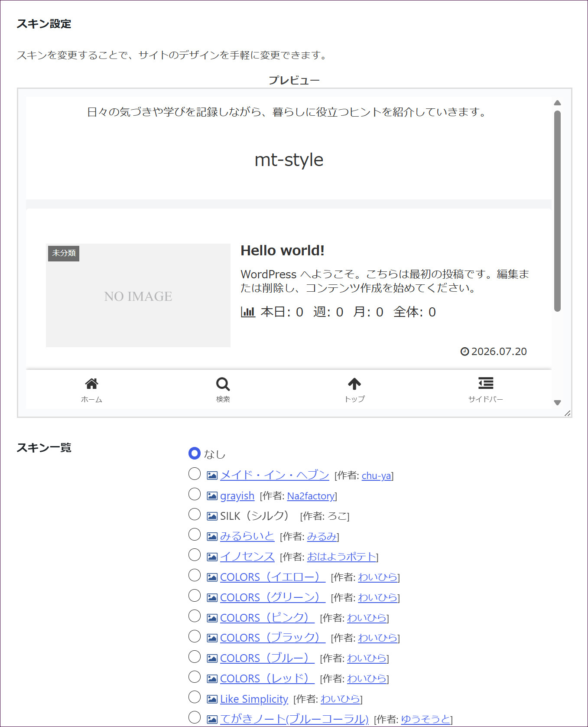
Task: Open the Like Simplicity skin link
Action: point(254,699)
